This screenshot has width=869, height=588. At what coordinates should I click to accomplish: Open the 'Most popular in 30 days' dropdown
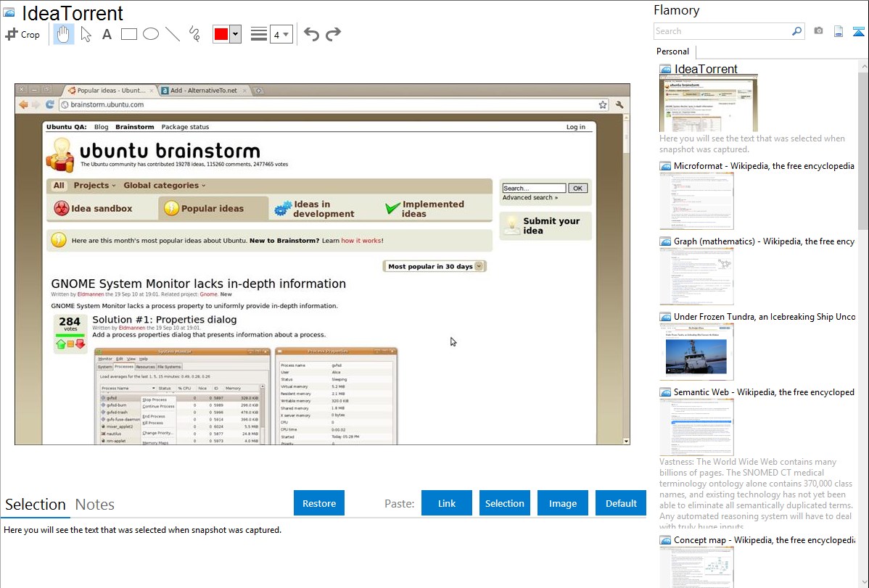[434, 267]
